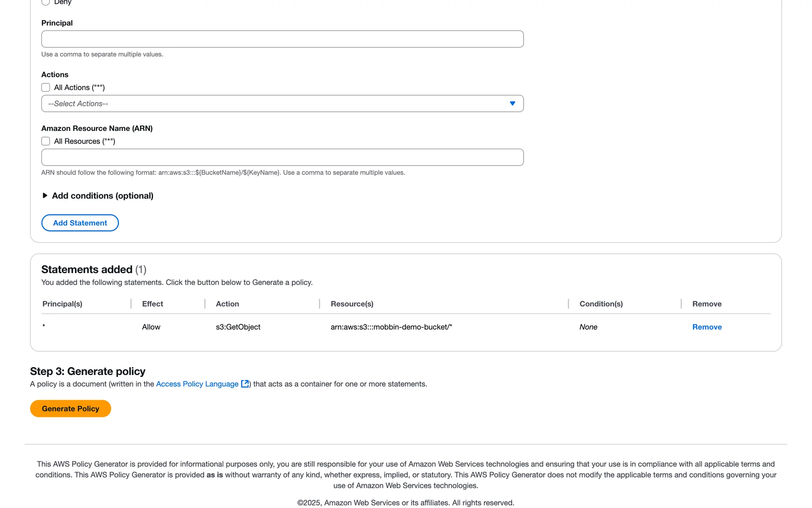
Task: Enable the All Resources ("*") checkbox
Action: pyautogui.click(x=46, y=141)
